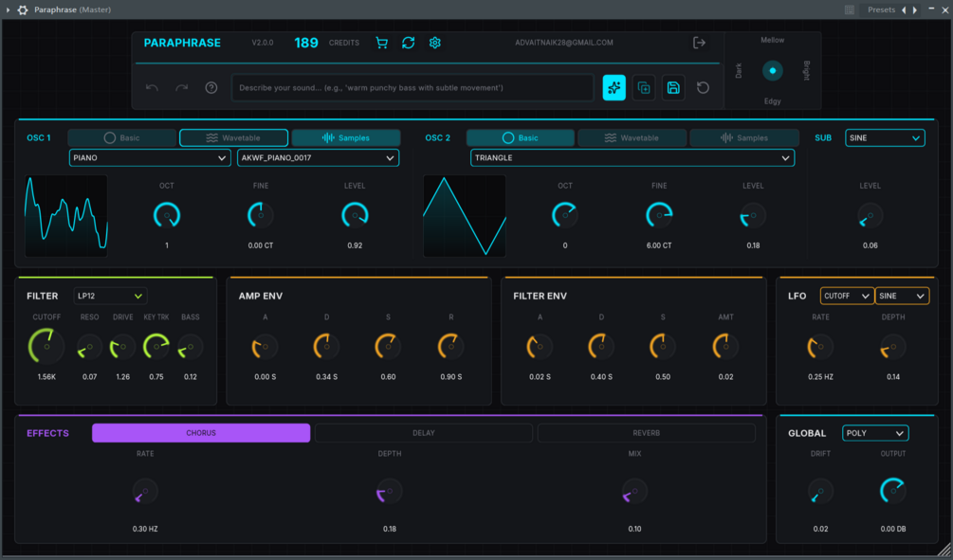Select OSC 1 Wavetable mode
The width and height of the screenshot is (953, 560).
234,138
